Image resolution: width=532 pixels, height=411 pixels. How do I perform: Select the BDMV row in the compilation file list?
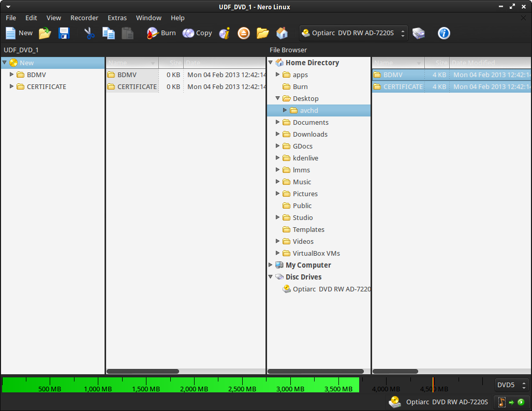click(186, 75)
